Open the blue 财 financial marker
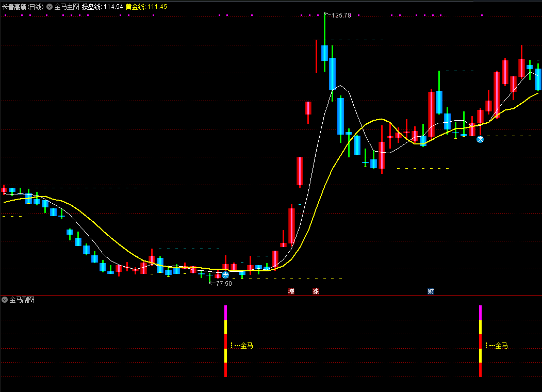Image resolution: width=542 pixels, height=392 pixels. coord(431,291)
